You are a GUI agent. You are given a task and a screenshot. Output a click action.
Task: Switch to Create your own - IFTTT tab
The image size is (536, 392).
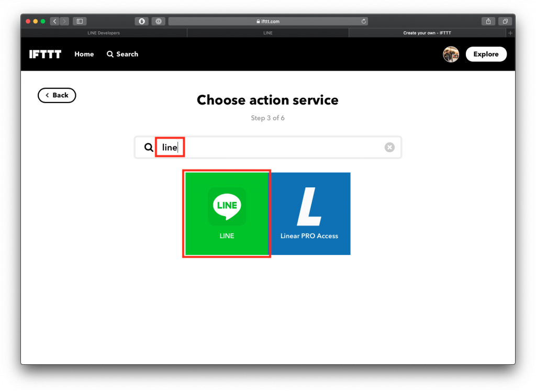click(x=427, y=33)
